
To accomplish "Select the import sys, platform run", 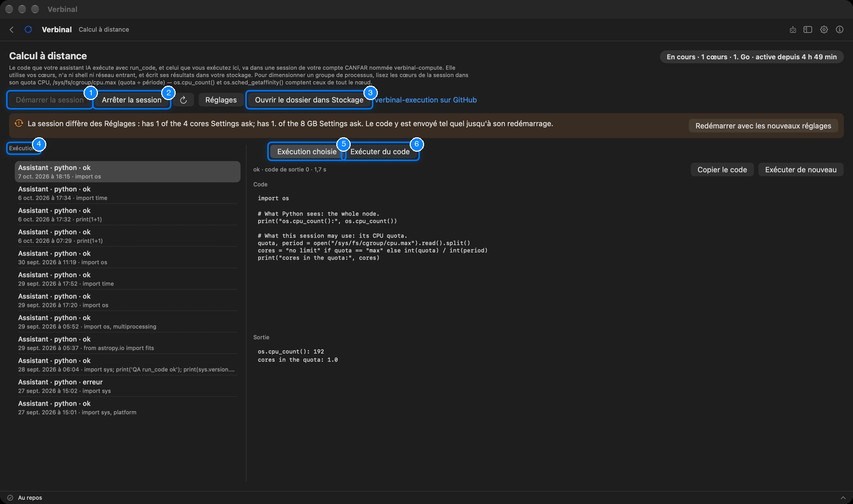I will [x=128, y=408].
